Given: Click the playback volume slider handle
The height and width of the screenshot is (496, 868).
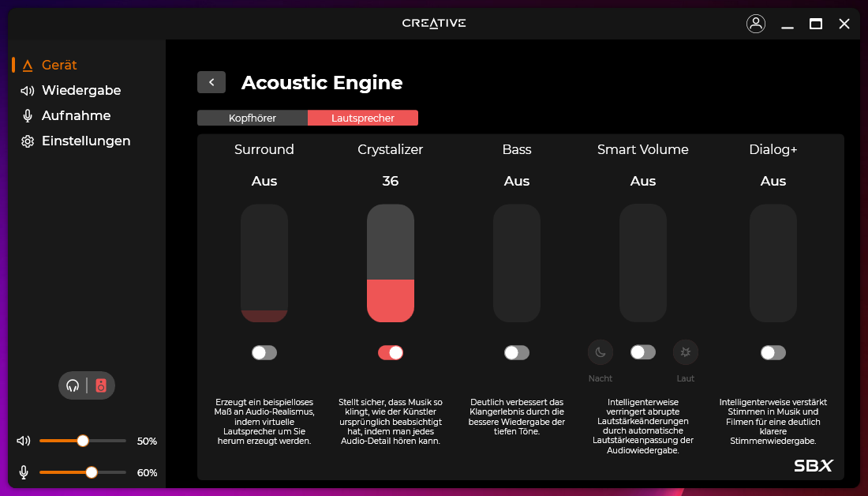Looking at the screenshot, I should 83,441.
